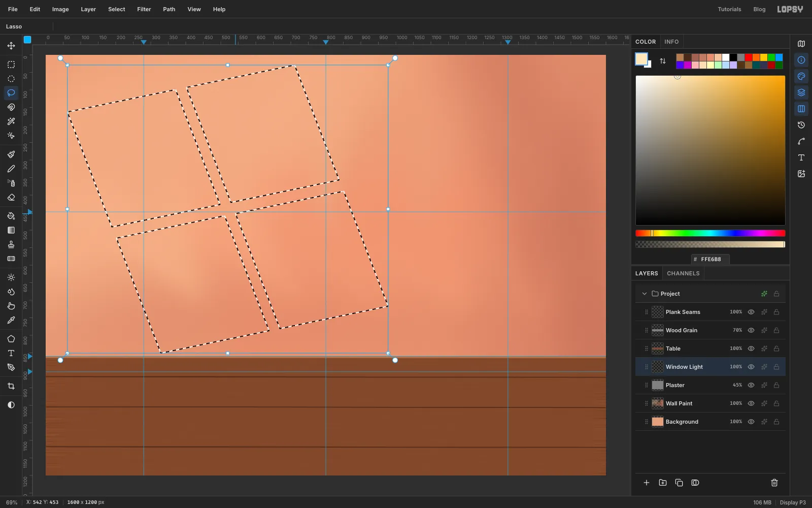Select the Crop tool

[11, 386]
